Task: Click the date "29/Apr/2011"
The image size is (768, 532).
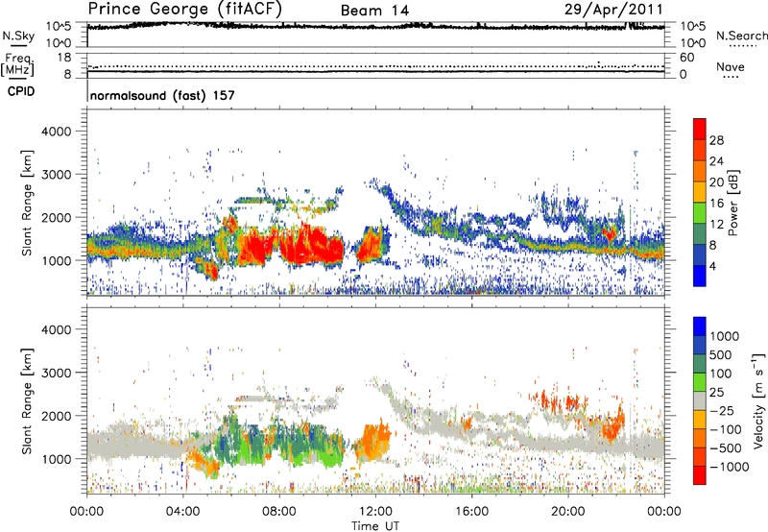Action: point(613,10)
